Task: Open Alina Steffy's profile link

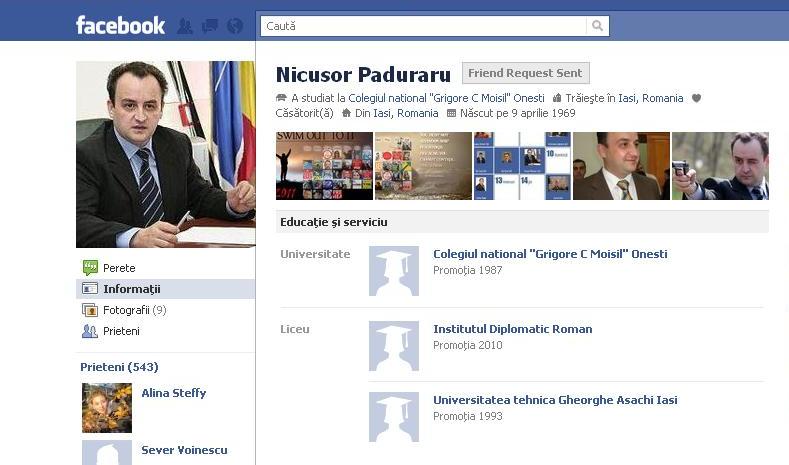Action: point(174,393)
